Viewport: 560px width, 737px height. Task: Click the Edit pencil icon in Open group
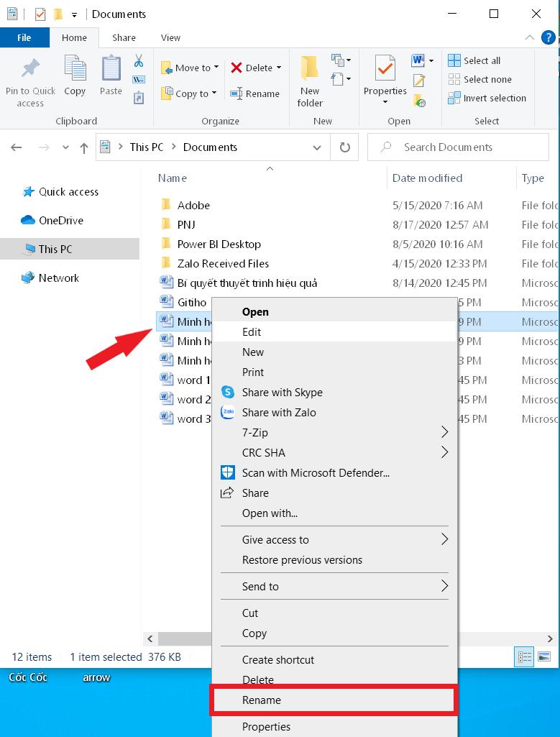[419, 81]
